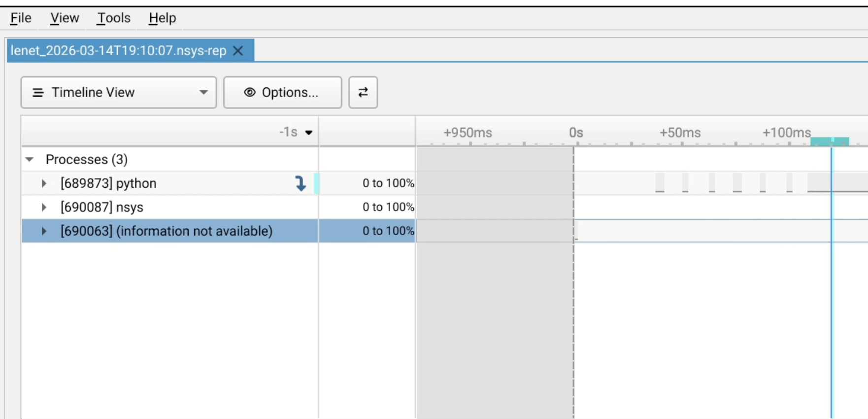
Task: Close the lenet nsys-rep tab
Action: pyautogui.click(x=238, y=51)
